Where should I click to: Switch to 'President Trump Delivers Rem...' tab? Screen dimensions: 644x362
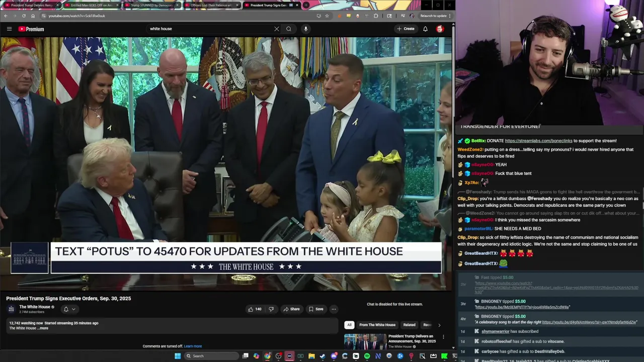pos(31,5)
